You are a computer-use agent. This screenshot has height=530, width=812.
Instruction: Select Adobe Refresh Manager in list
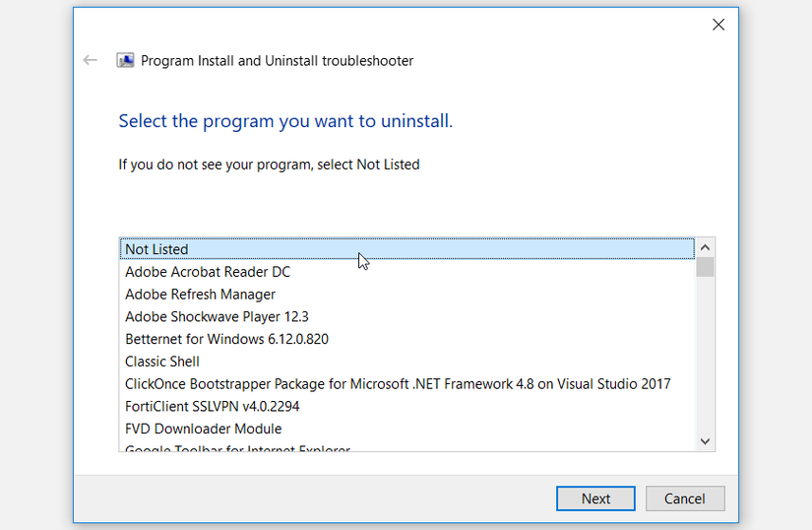coord(407,295)
